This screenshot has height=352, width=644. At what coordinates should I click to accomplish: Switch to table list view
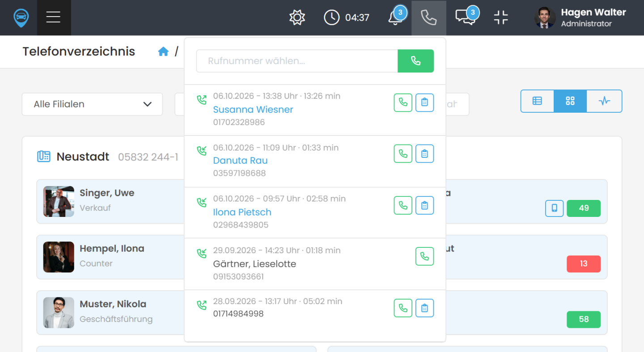pyautogui.click(x=537, y=101)
